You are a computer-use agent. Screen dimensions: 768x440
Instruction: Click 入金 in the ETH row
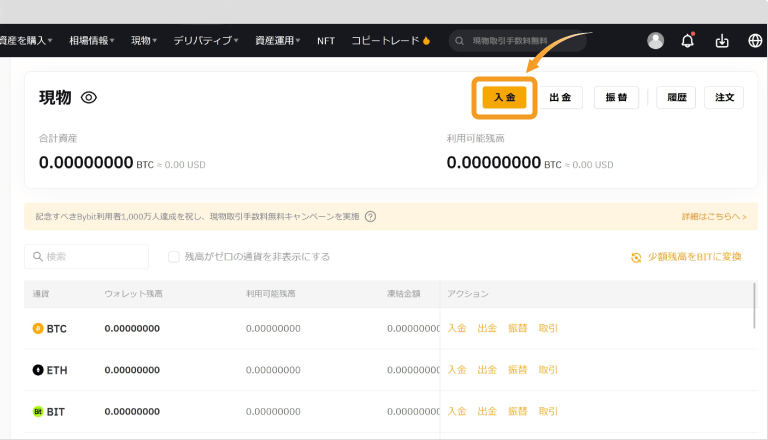(x=457, y=370)
